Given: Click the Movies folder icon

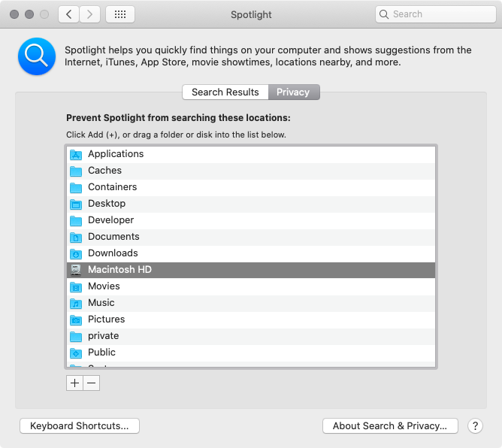Looking at the screenshot, I should (x=76, y=286).
